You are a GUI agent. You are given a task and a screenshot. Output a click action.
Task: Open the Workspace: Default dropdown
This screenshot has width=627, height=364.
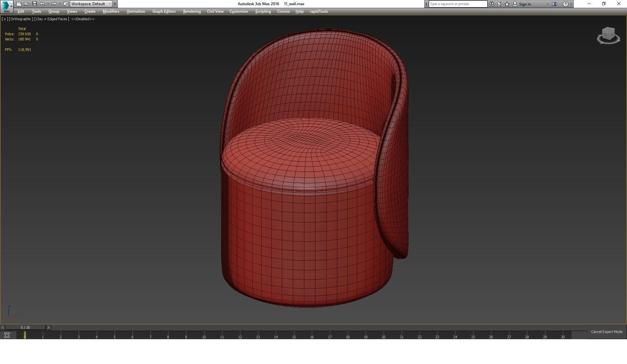coord(91,4)
